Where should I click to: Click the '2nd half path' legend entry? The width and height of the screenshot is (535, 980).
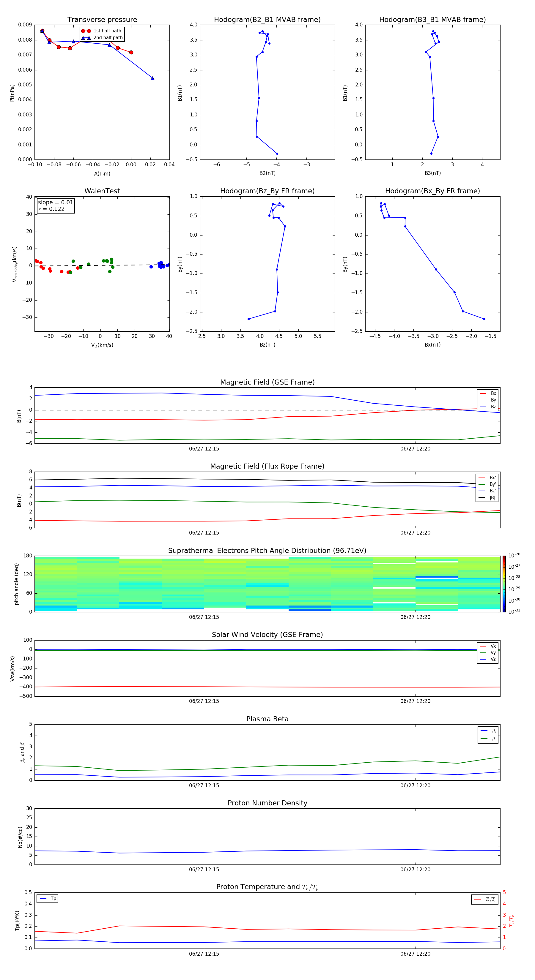[102, 38]
